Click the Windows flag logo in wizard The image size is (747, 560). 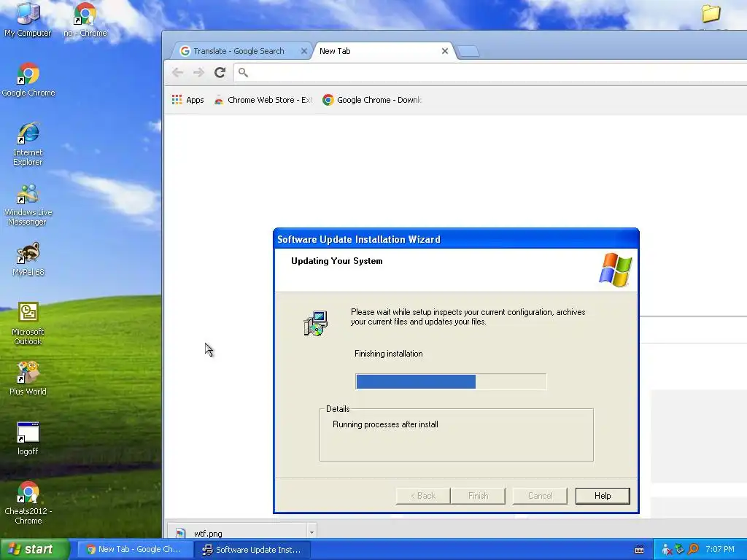pyautogui.click(x=616, y=270)
